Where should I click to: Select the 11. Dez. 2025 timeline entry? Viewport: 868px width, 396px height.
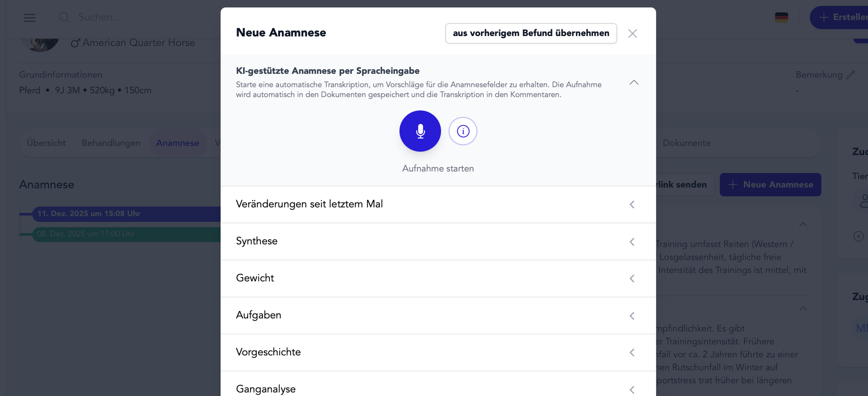[89, 213]
